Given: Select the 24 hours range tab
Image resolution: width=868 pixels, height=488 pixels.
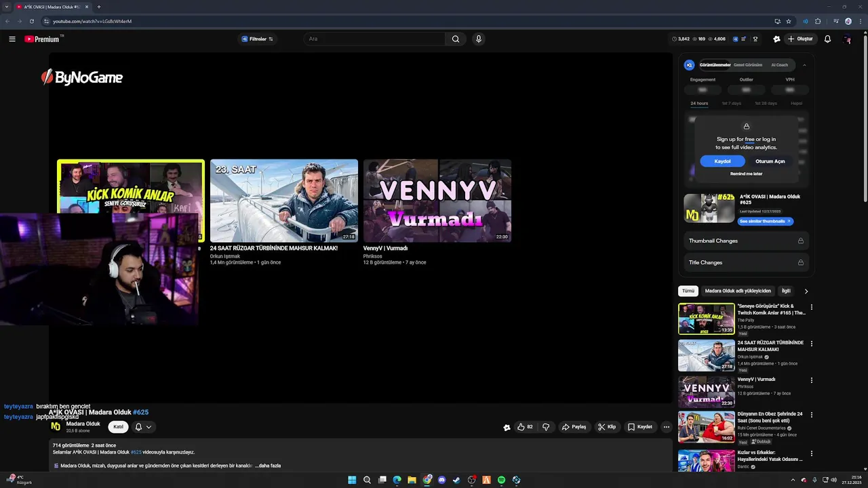Looking at the screenshot, I should tap(699, 104).
